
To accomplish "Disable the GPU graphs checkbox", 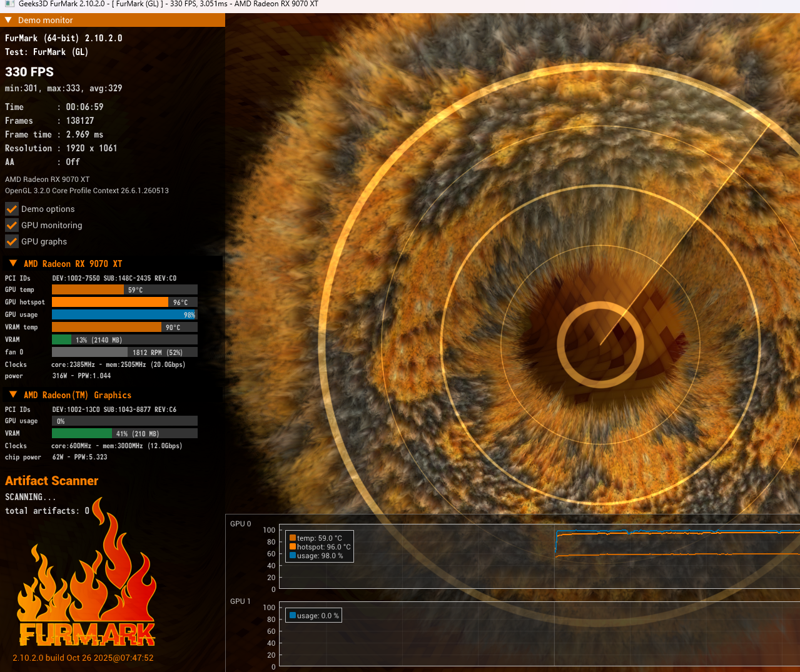I will tap(12, 241).
